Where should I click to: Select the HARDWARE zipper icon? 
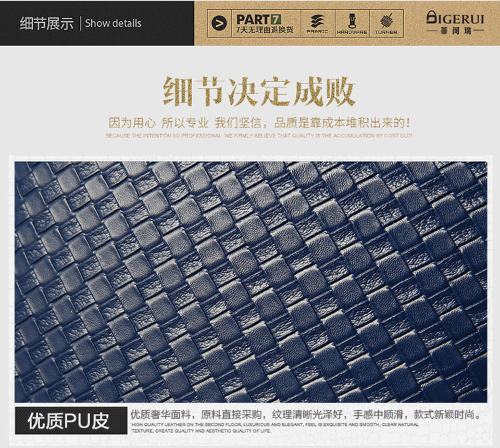pos(352,23)
